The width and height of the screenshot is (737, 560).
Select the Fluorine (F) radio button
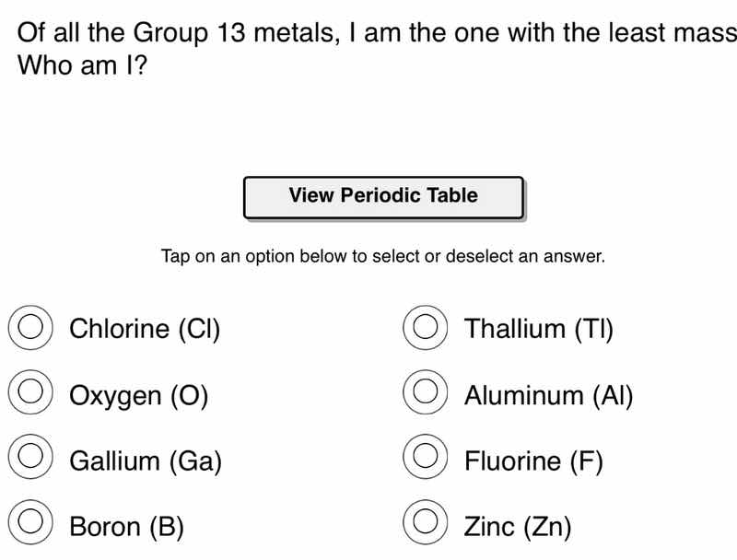(x=424, y=458)
